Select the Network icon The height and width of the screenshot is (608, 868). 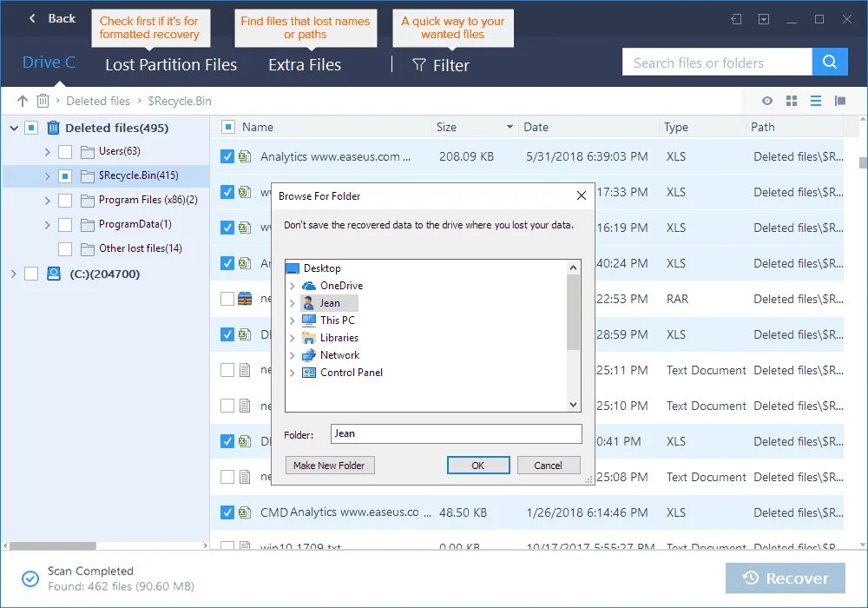309,355
